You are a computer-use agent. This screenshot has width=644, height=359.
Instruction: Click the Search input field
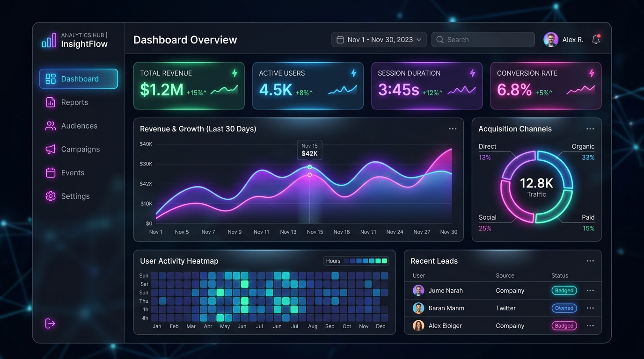tap(483, 40)
